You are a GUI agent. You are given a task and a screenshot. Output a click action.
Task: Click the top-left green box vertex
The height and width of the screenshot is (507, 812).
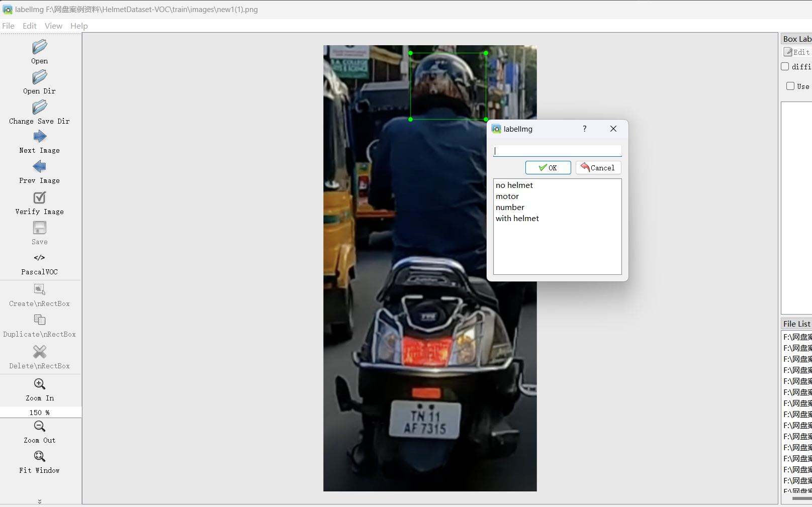point(411,53)
